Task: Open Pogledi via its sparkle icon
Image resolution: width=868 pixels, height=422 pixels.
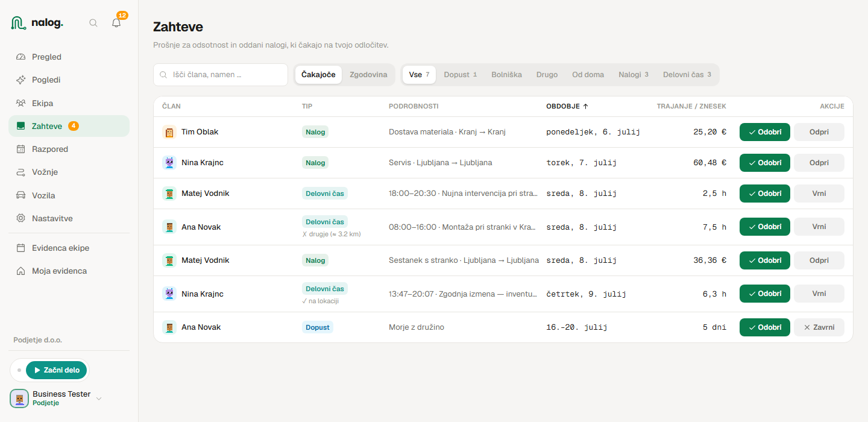Action: [x=21, y=80]
